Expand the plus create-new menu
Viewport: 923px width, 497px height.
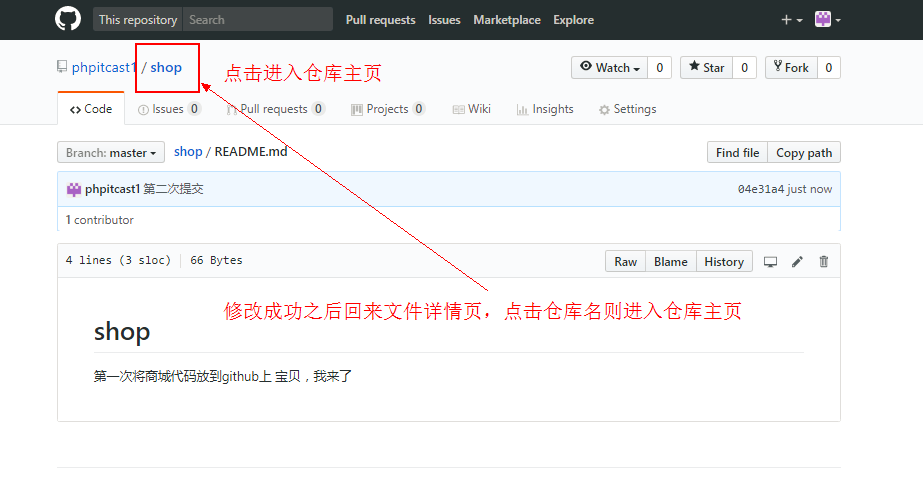click(x=791, y=20)
